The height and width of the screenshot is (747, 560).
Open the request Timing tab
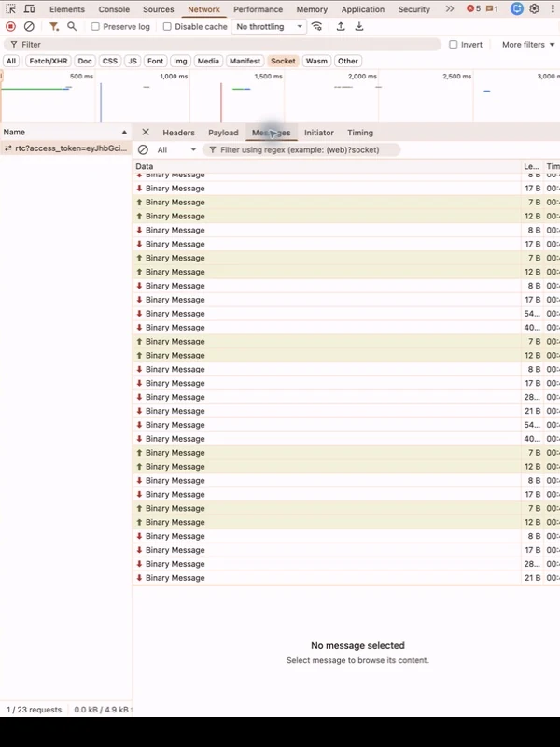[x=360, y=133]
